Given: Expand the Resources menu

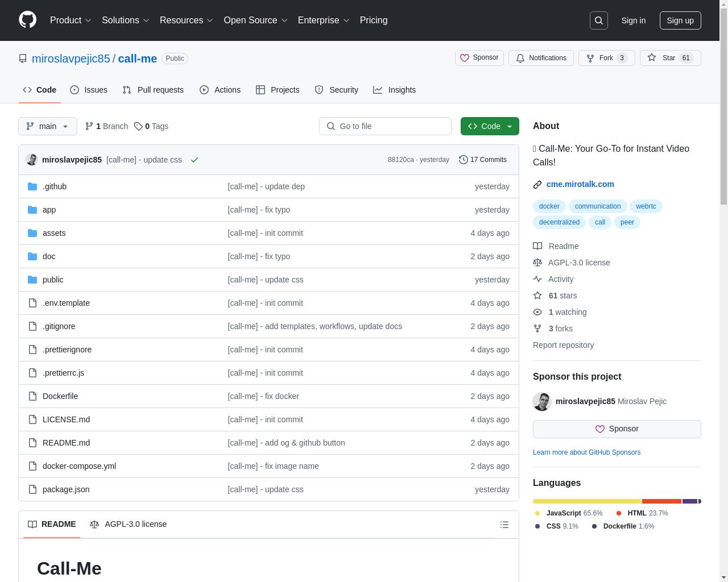Looking at the screenshot, I should click(187, 20).
